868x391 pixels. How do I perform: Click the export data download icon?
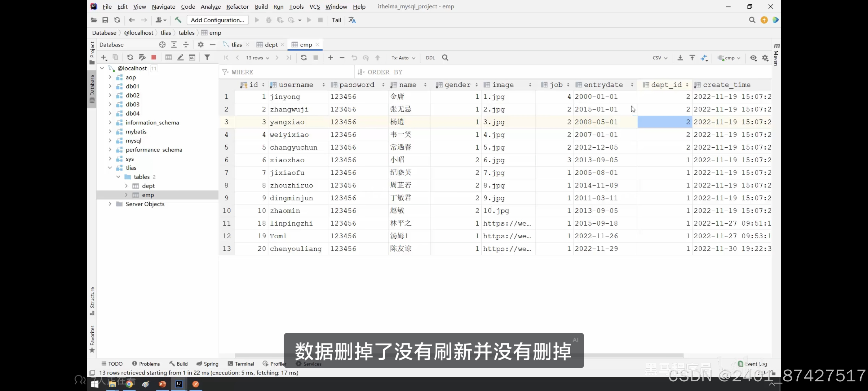(x=680, y=58)
